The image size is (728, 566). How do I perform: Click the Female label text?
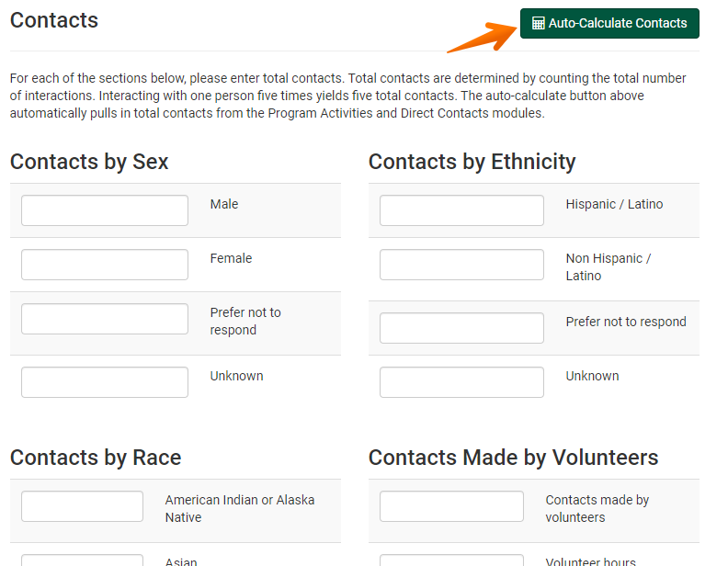[231, 258]
